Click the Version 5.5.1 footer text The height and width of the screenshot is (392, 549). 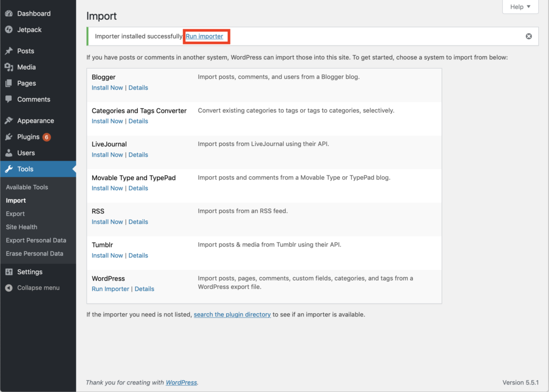pyautogui.click(x=520, y=382)
